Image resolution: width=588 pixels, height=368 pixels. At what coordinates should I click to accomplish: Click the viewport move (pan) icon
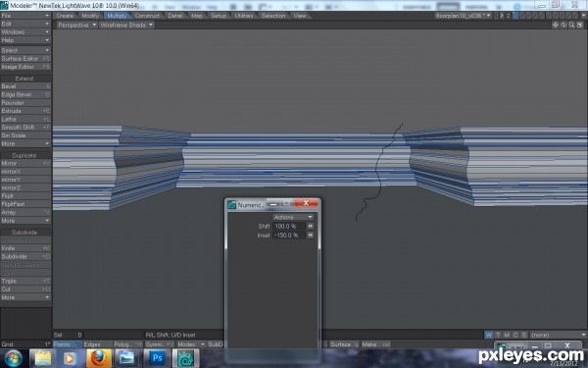click(556, 25)
